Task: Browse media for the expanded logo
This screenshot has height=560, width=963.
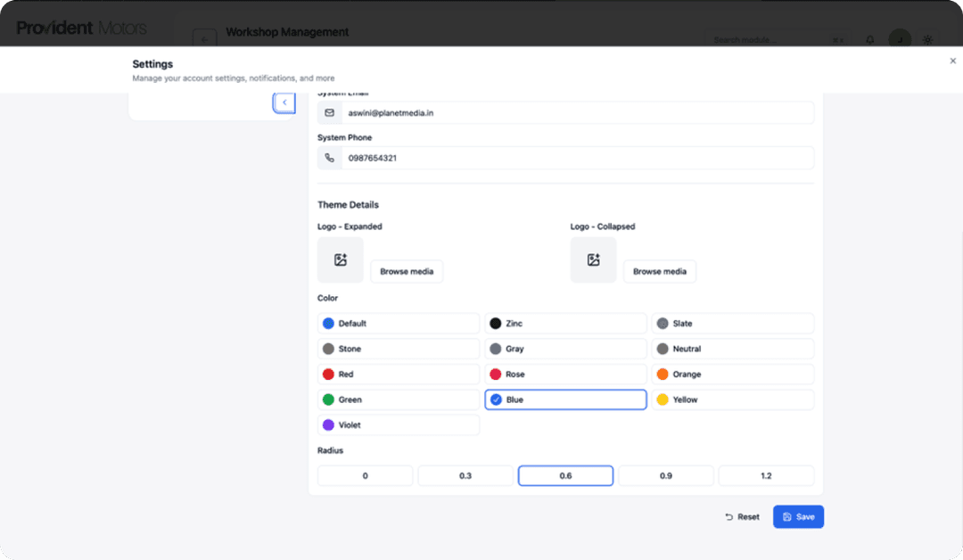Action: (407, 272)
